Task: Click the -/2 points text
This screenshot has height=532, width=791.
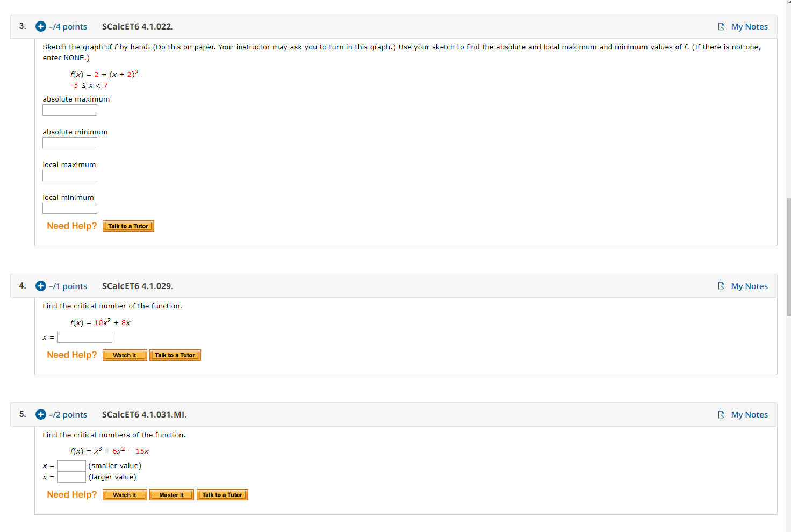Action: point(68,415)
